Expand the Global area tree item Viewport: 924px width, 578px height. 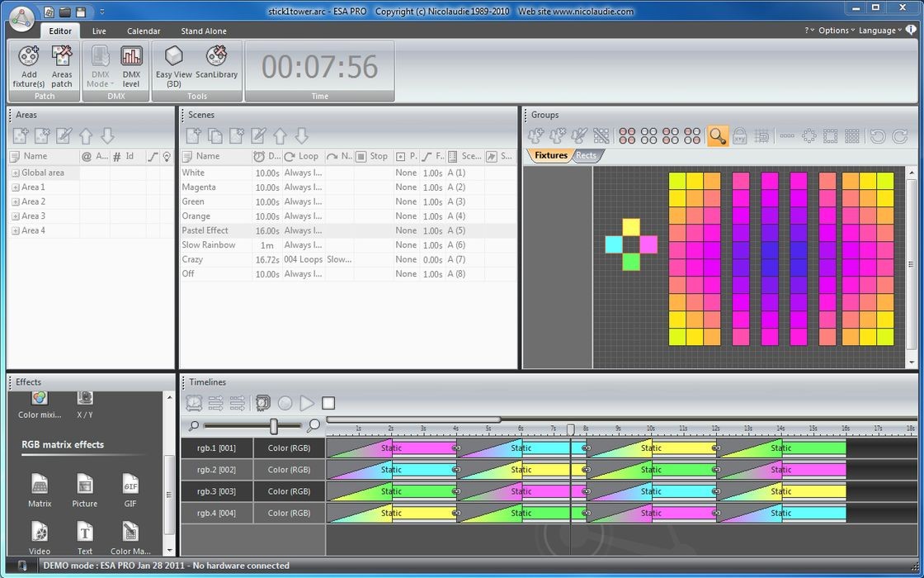(x=15, y=173)
